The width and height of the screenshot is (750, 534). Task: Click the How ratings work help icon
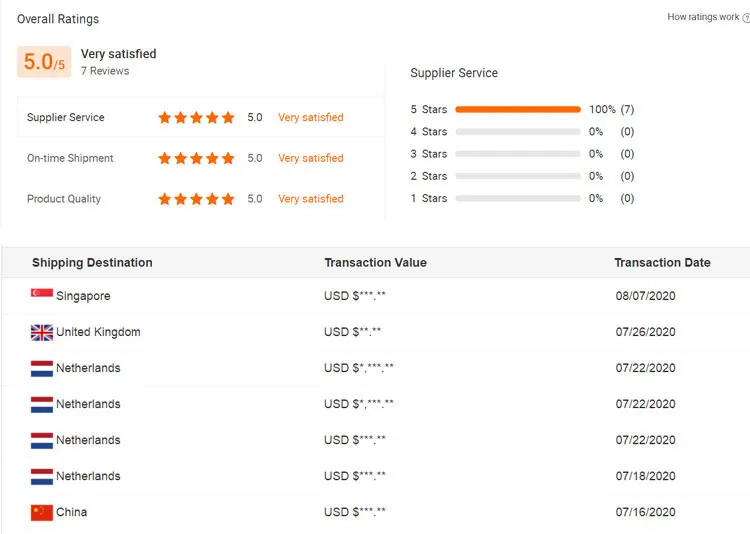pos(746,18)
